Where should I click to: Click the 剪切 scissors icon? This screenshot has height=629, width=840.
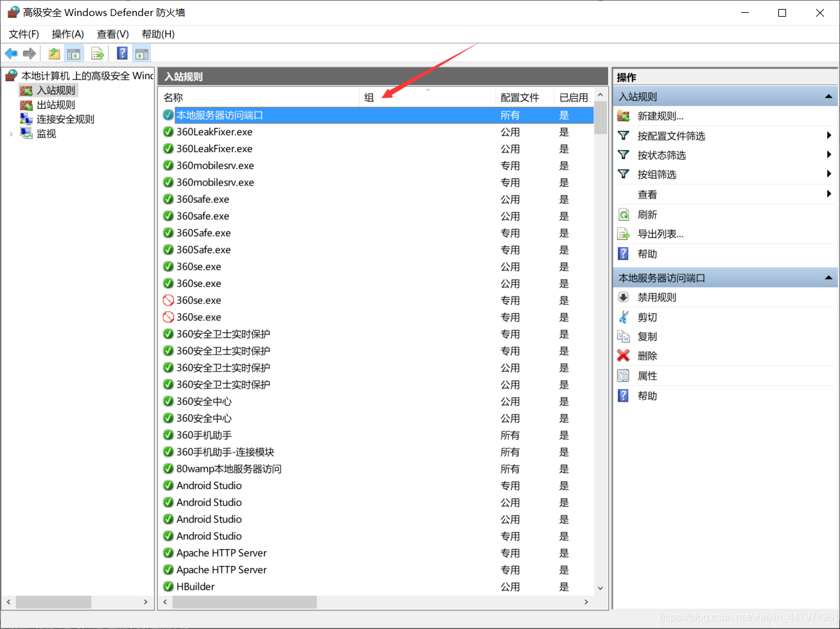[x=624, y=318]
